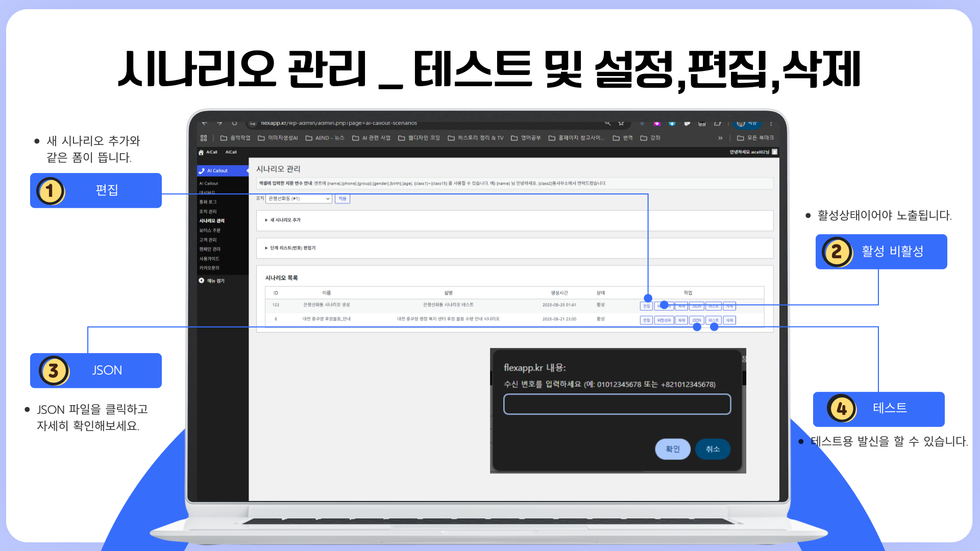
Task: Click the phone number input field in dialog
Action: tap(617, 404)
